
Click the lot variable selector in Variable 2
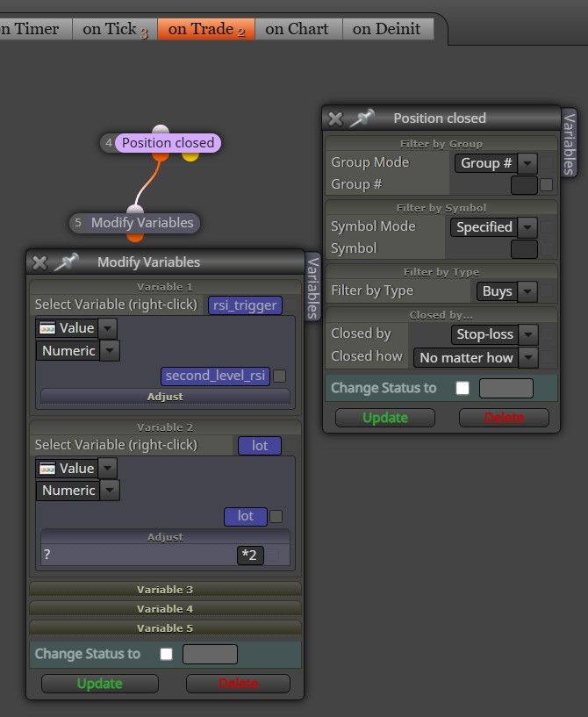[x=259, y=446]
